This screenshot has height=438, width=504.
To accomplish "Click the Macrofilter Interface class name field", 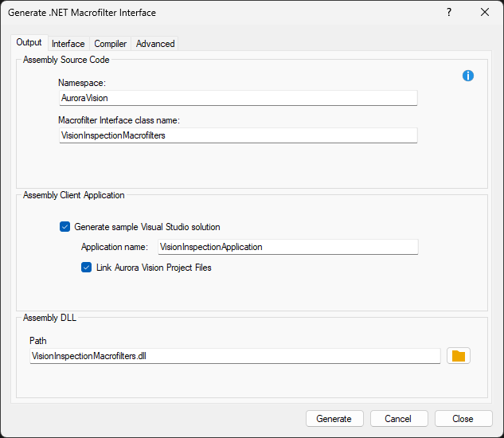I will [237, 135].
